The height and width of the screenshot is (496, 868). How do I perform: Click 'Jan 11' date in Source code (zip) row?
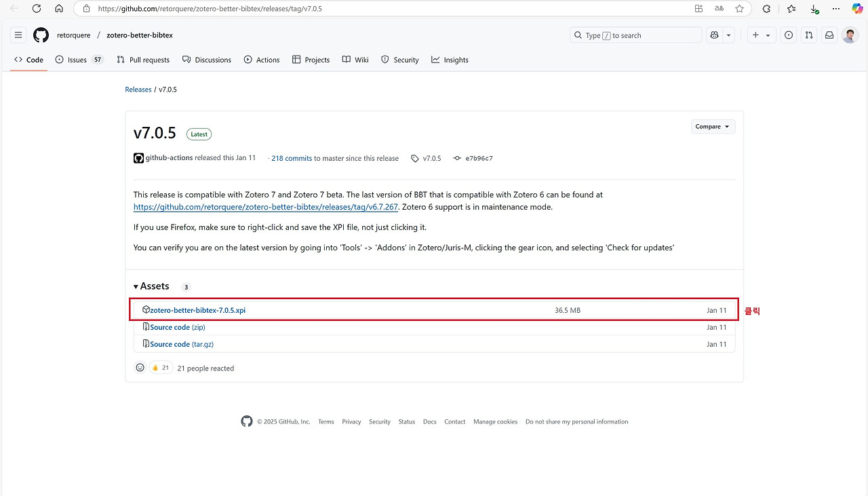717,327
